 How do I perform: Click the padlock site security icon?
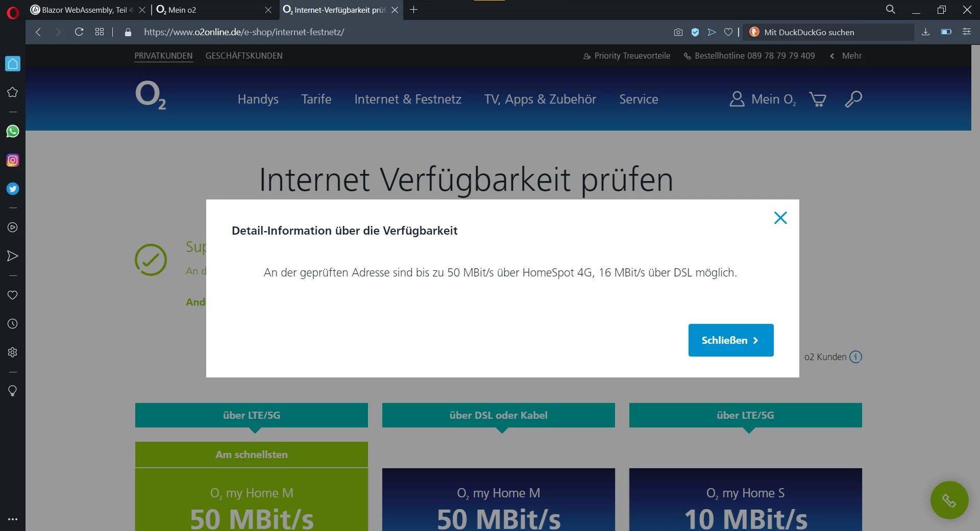[x=128, y=32]
